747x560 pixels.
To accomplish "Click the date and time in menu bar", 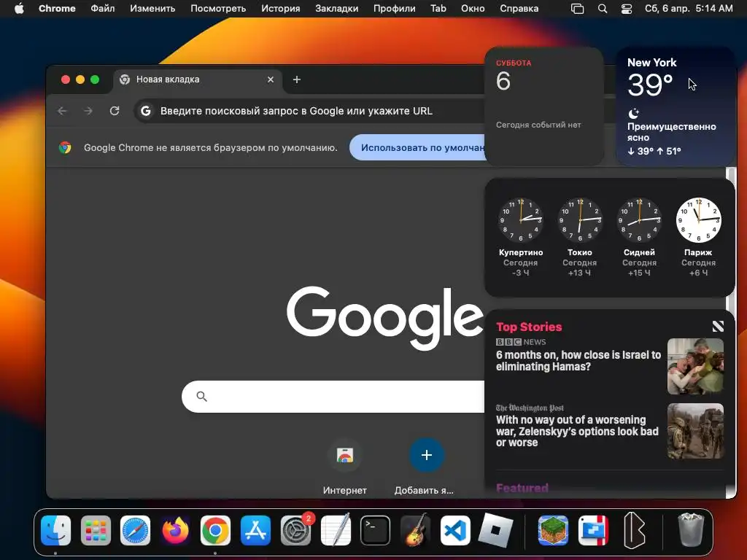I will (x=689, y=9).
